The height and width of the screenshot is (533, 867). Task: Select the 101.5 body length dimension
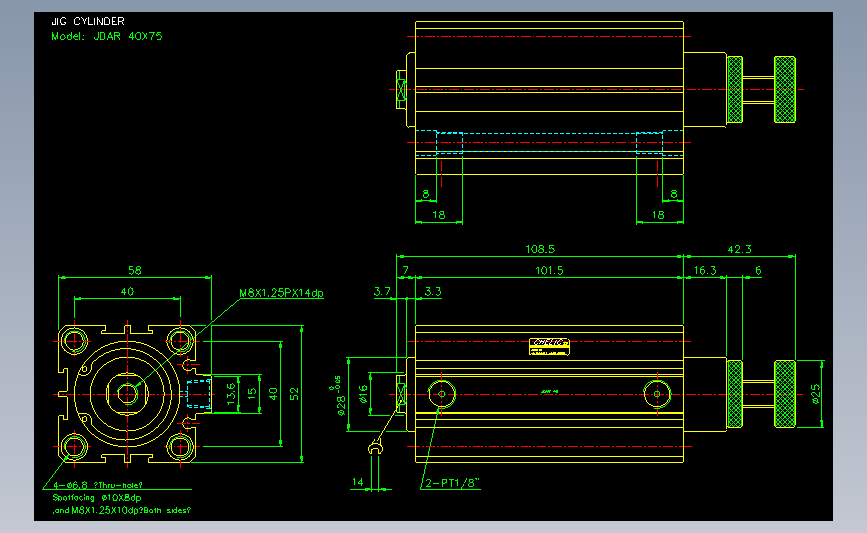point(549,270)
